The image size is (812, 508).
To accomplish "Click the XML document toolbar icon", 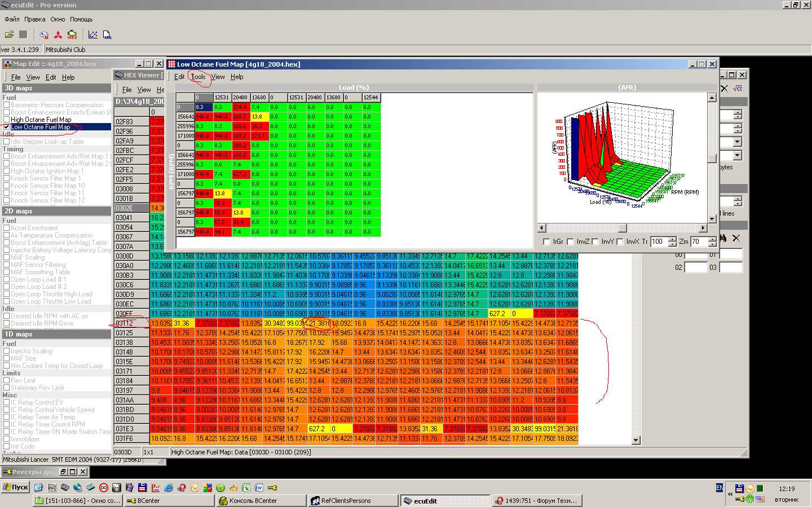I will tap(107, 35).
